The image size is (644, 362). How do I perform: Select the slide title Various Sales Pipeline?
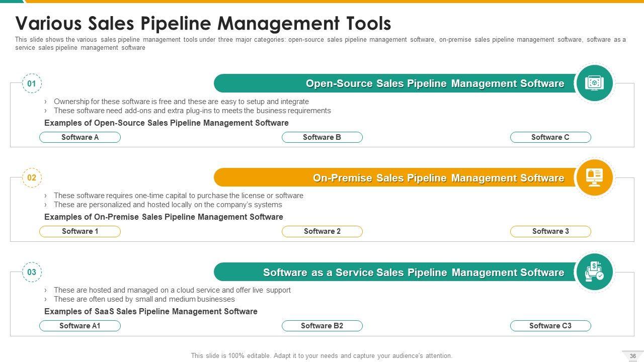point(203,24)
